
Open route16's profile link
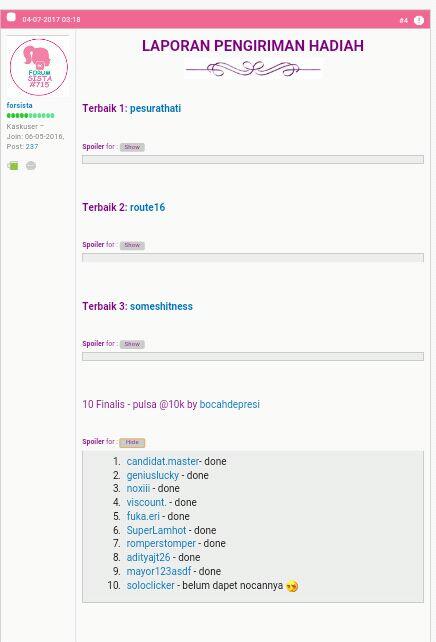pos(147,207)
